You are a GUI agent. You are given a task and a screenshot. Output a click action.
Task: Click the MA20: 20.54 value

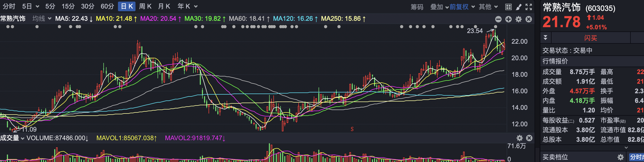[161, 19]
